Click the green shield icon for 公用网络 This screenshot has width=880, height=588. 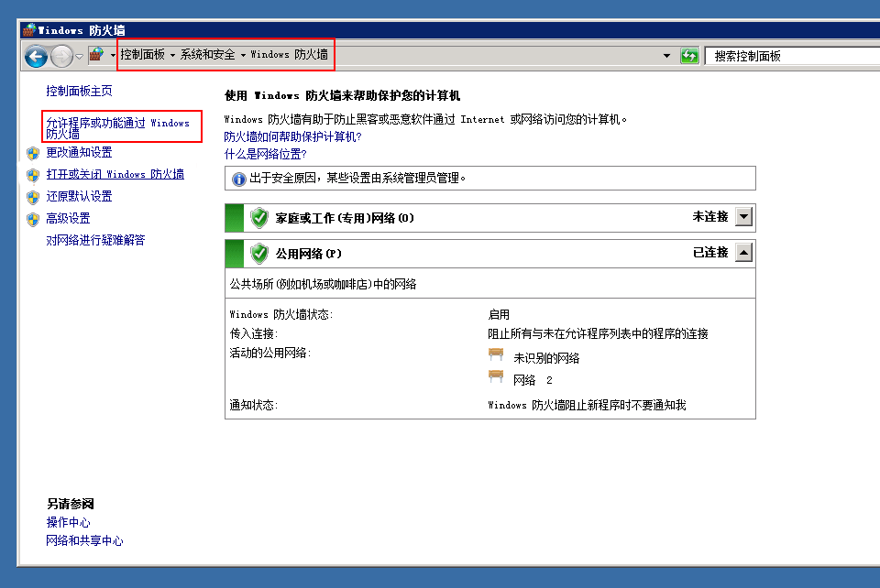[x=259, y=254]
